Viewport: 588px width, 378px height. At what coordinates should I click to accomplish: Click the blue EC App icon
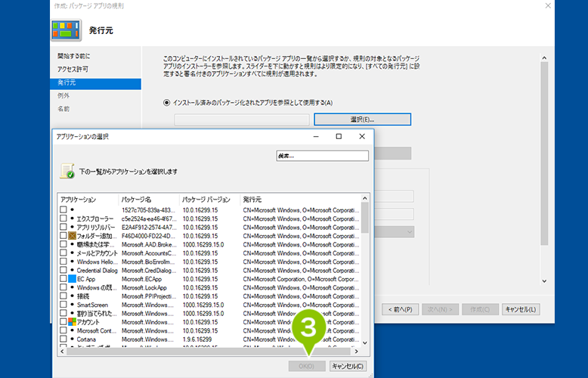[72, 279]
